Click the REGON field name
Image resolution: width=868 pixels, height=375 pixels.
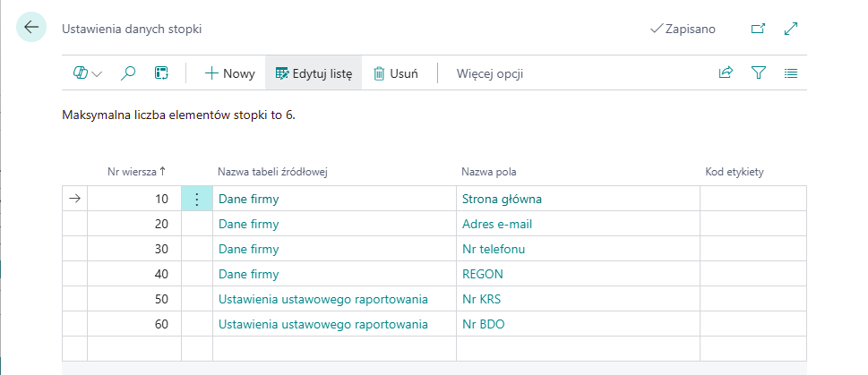(483, 274)
